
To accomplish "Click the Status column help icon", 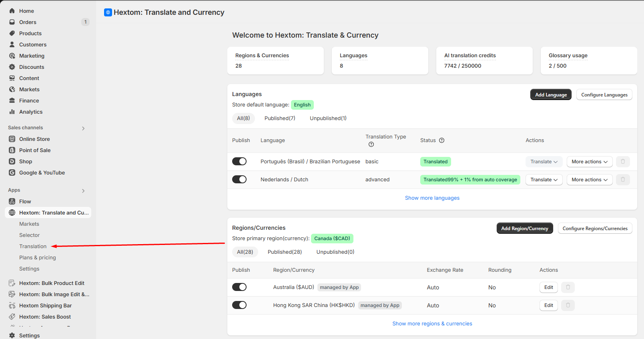I will [442, 140].
